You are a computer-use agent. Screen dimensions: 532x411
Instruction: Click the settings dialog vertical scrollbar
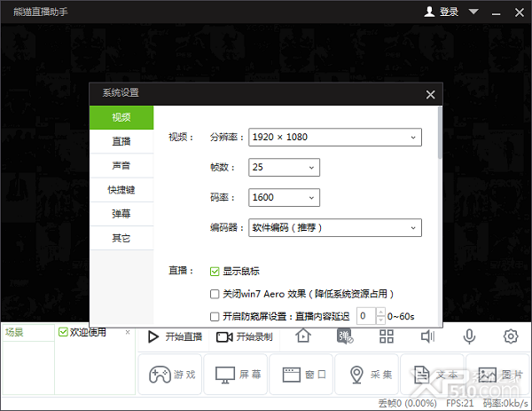pyautogui.click(x=440, y=132)
